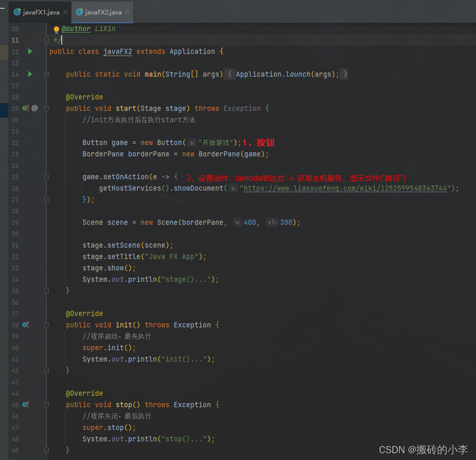
Task: Click the @author tag in the doc comment
Action: coord(76,29)
